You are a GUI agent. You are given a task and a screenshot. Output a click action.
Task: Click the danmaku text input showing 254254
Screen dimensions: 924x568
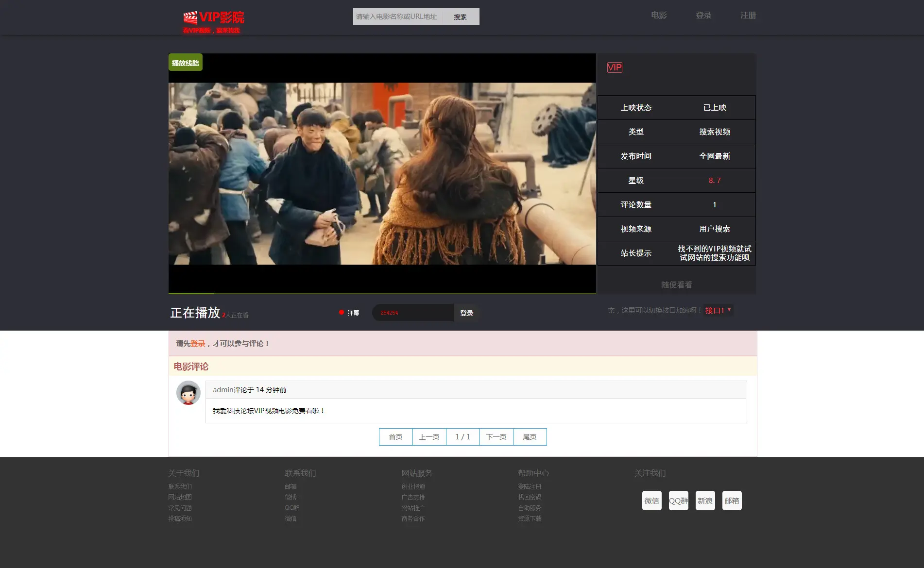click(x=413, y=313)
